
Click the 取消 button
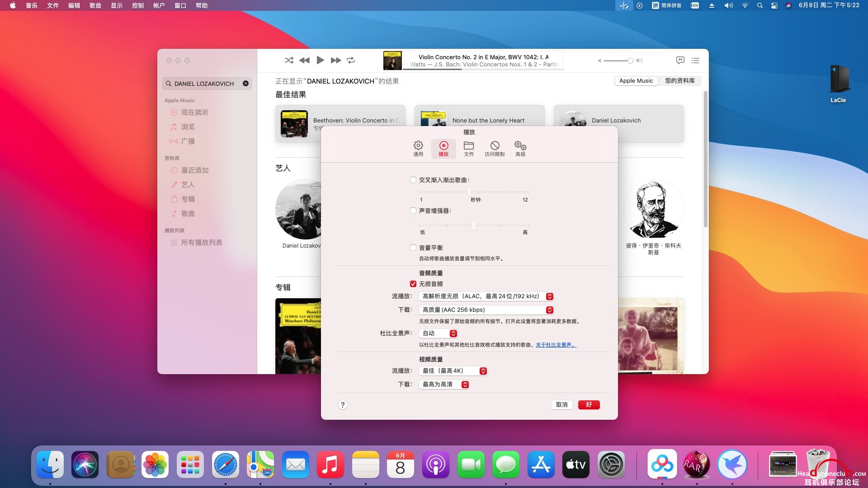click(562, 405)
